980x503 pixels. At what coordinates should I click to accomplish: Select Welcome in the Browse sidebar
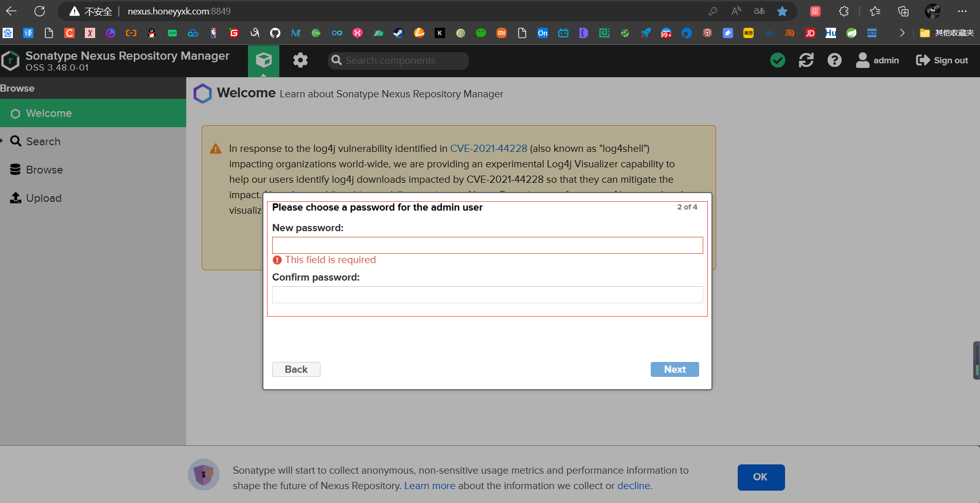pyautogui.click(x=93, y=113)
